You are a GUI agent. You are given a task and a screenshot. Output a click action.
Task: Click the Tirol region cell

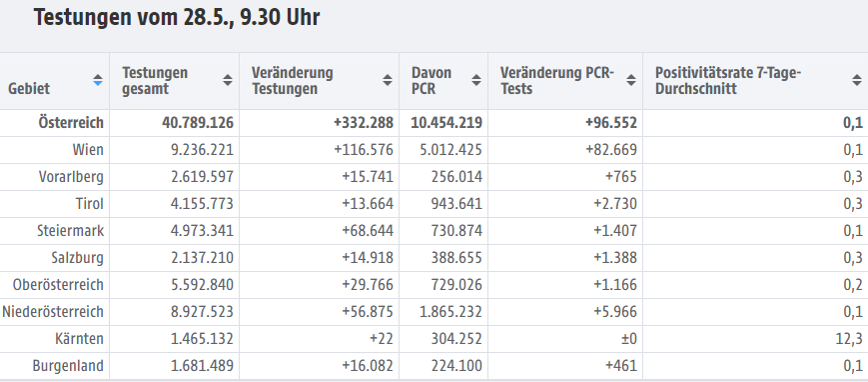(90, 204)
